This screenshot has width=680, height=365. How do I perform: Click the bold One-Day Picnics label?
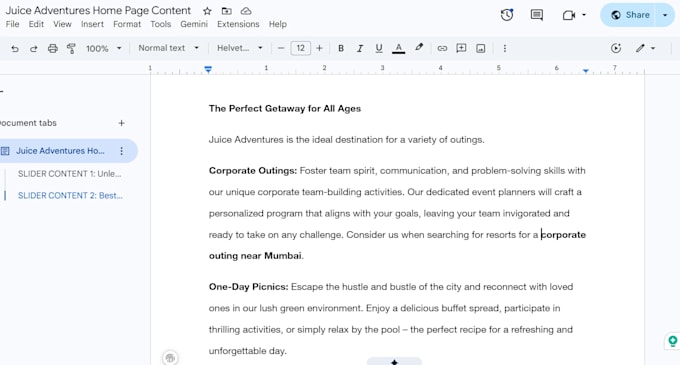tap(248, 287)
